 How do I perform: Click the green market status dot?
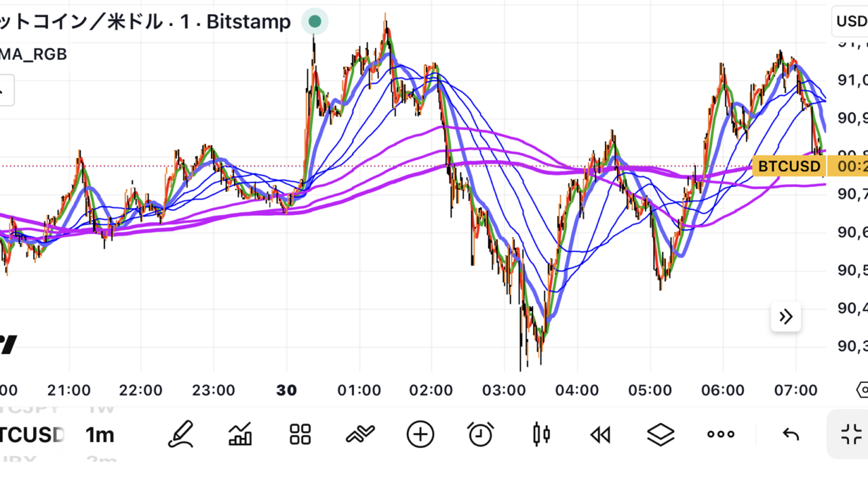tap(315, 22)
